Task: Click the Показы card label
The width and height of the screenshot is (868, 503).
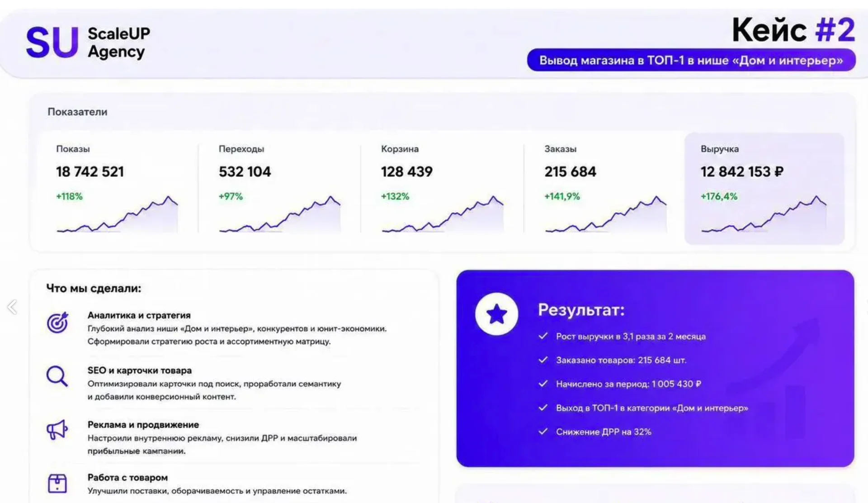Action: 73,149
